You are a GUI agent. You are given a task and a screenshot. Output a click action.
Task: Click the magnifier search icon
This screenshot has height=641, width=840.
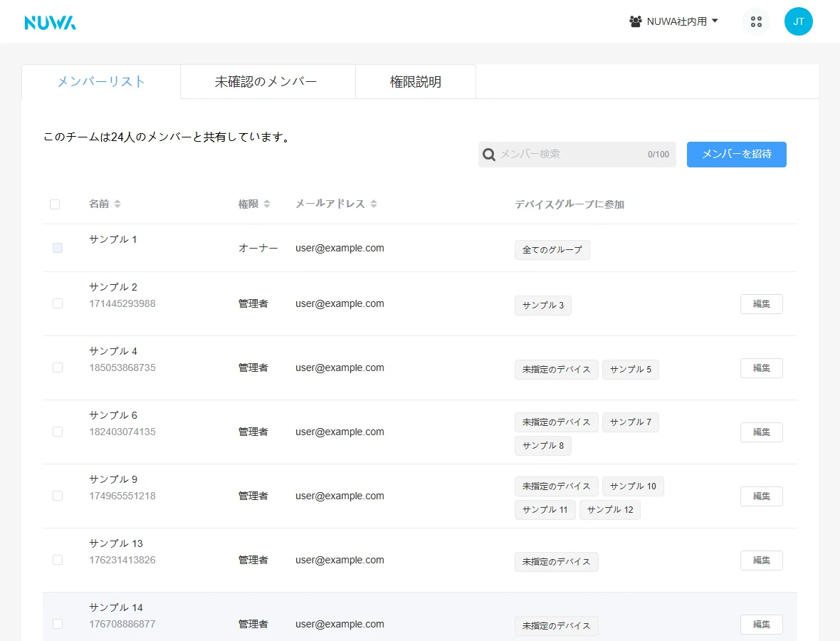point(488,155)
